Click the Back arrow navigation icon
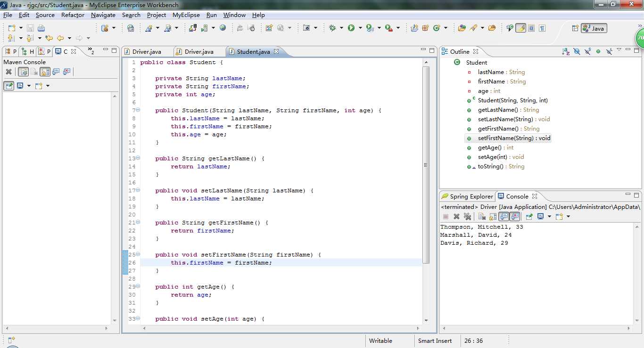Image resolution: width=644 pixels, height=348 pixels. [x=60, y=38]
